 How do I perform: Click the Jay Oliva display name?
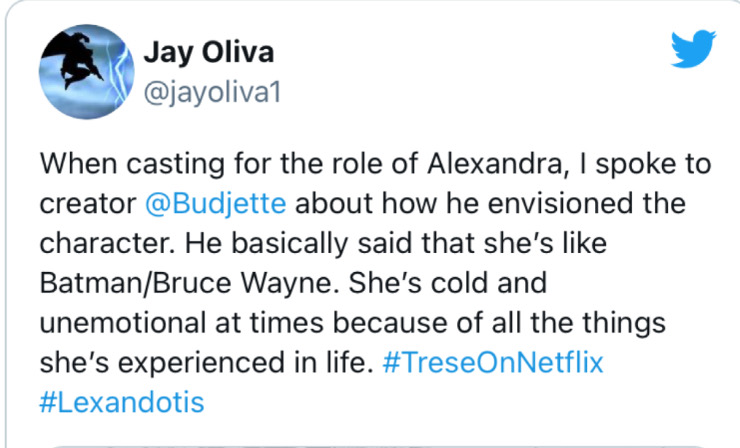(208, 52)
